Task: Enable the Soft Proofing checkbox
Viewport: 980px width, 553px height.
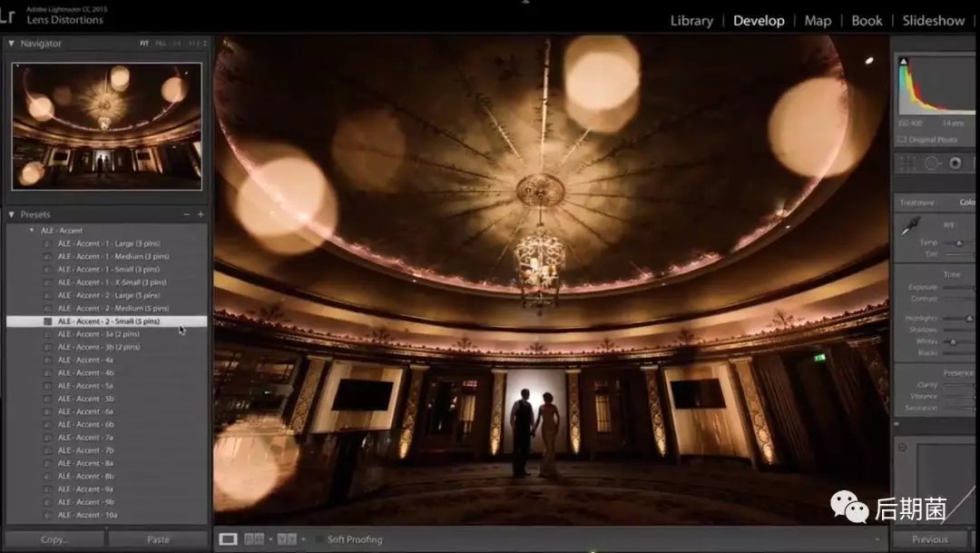Action: coord(319,539)
